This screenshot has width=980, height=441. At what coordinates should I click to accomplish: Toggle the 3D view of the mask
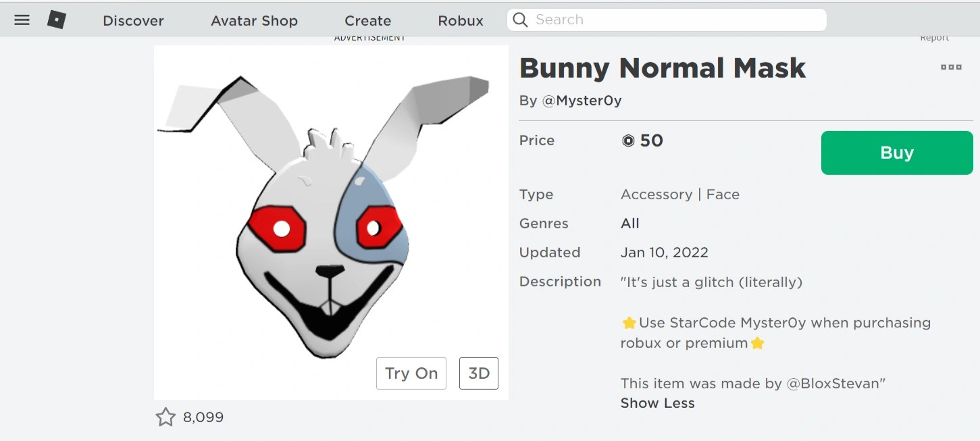[479, 373]
